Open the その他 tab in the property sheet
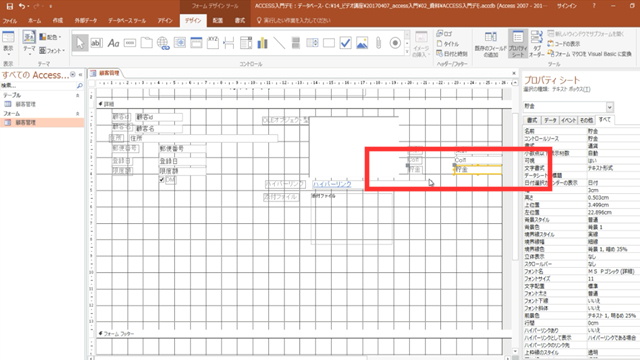This screenshot has width=640, height=360. (x=587, y=120)
